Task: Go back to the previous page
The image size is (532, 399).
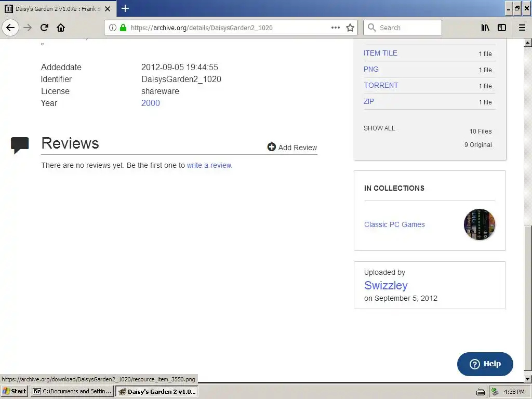Action: tap(10, 28)
